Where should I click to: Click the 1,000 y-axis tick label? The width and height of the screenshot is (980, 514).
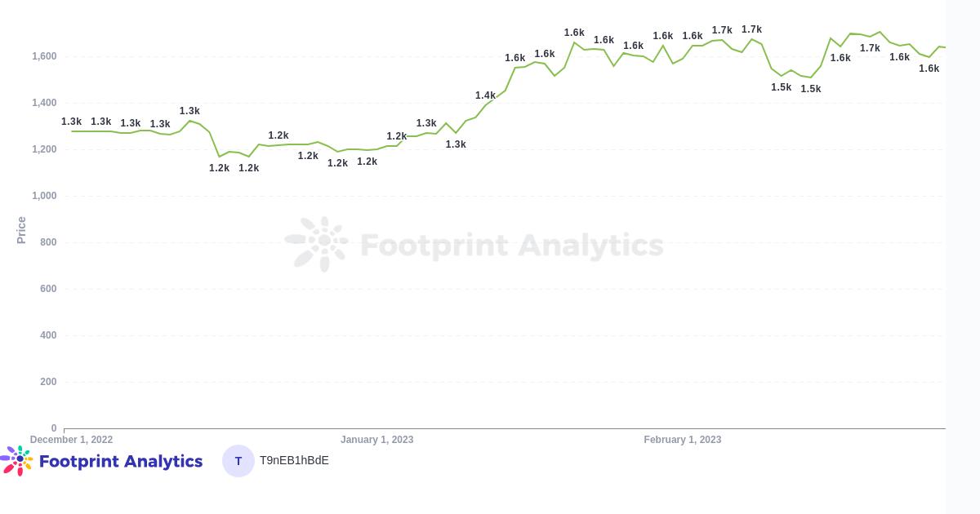pos(44,196)
